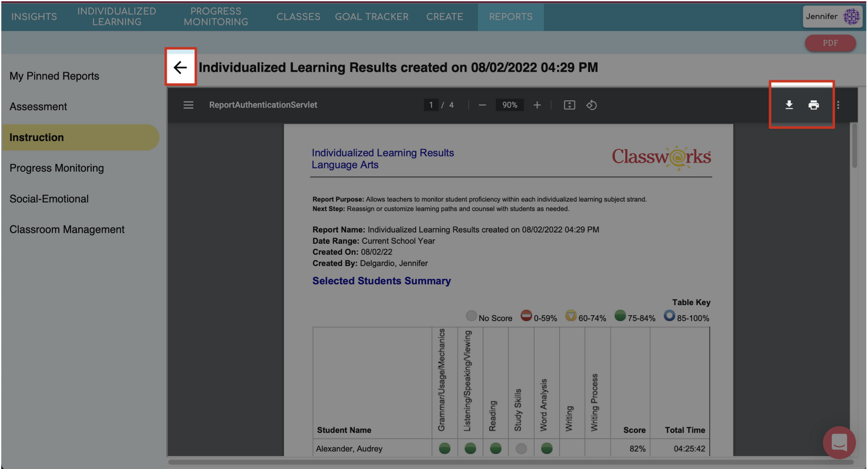The image size is (868, 469).
Task: Click the Created By: Delgardio, Jennifer line
Action: pyautogui.click(x=370, y=263)
